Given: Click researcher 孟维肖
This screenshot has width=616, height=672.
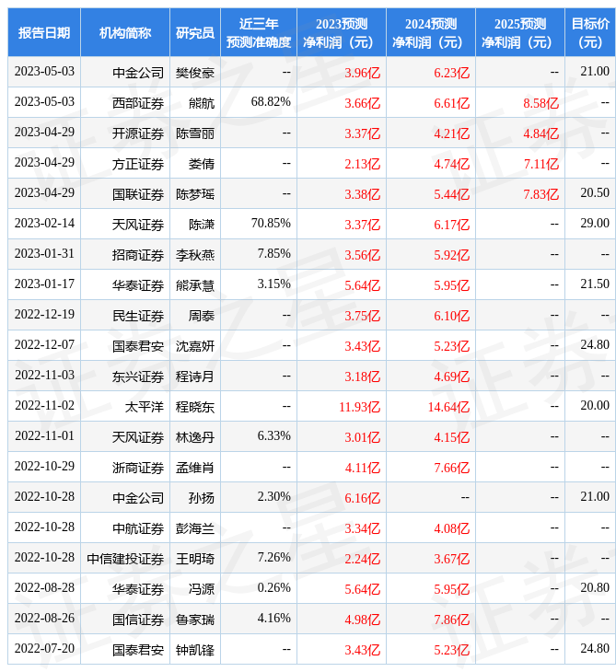Looking at the screenshot, I should (195, 468).
